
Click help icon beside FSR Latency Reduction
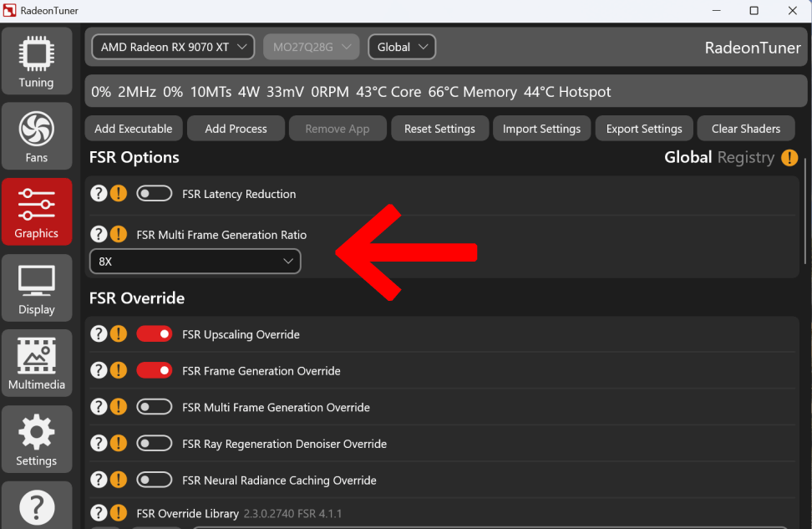click(99, 194)
